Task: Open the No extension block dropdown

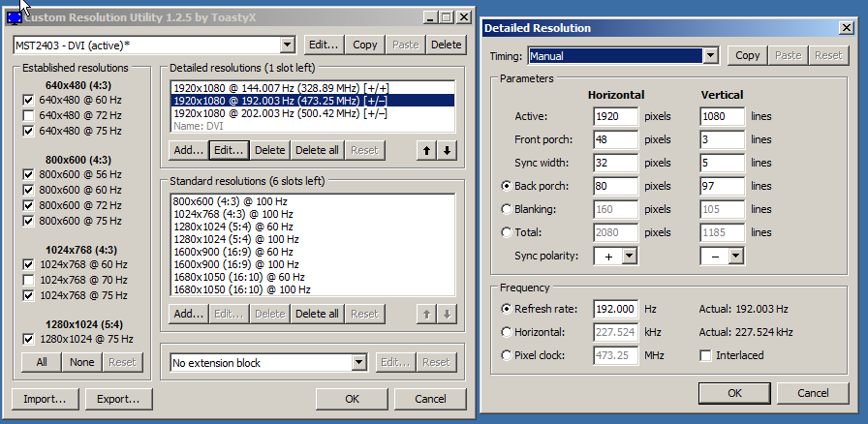Action: coord(358,363)
